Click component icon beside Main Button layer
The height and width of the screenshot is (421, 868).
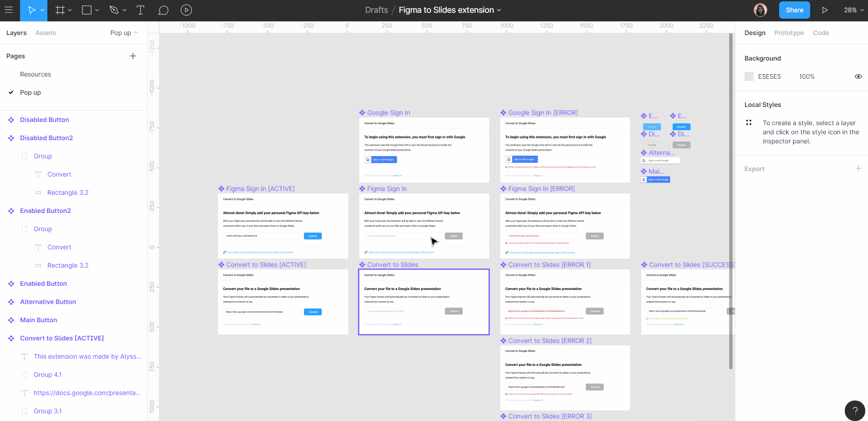click(x=11, y=320)
